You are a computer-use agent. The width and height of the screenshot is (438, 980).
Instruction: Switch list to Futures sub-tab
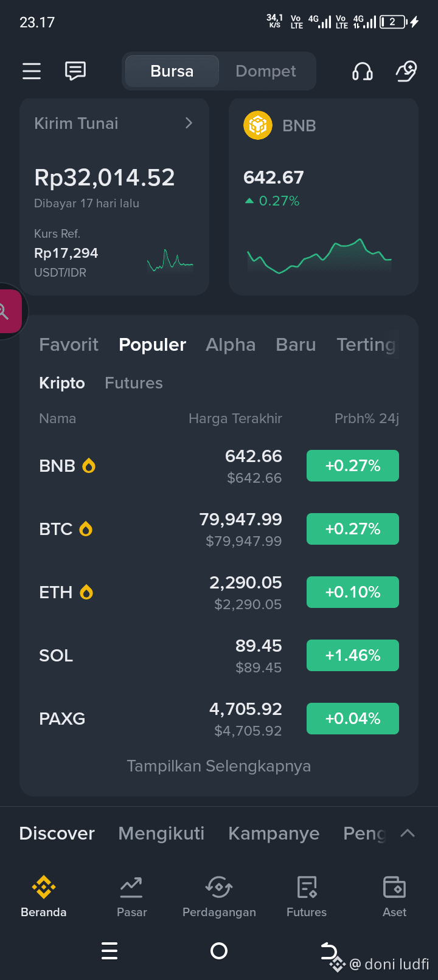point(134,383)
